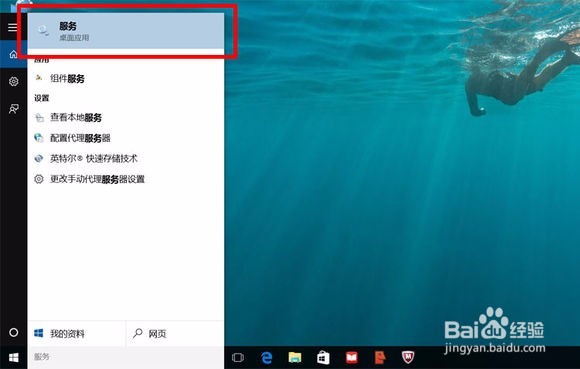The height and width of the screenshot is (369, 580).
Task: Select the Home icon in sidebar
Action: pos(14,54)
